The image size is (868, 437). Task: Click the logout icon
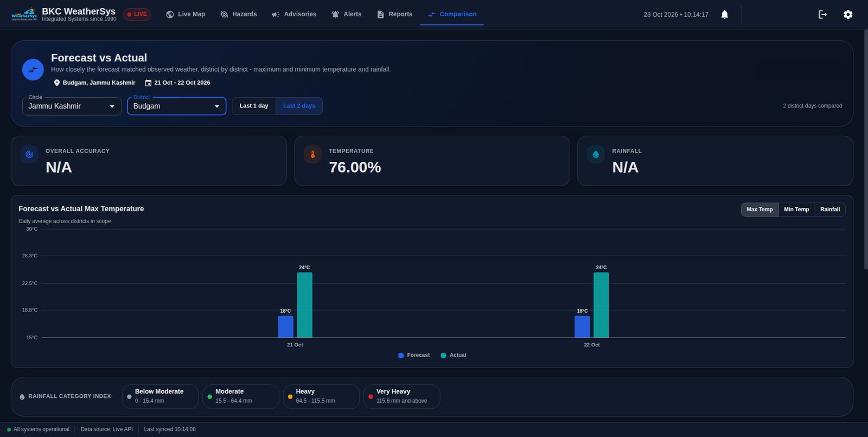822,15
